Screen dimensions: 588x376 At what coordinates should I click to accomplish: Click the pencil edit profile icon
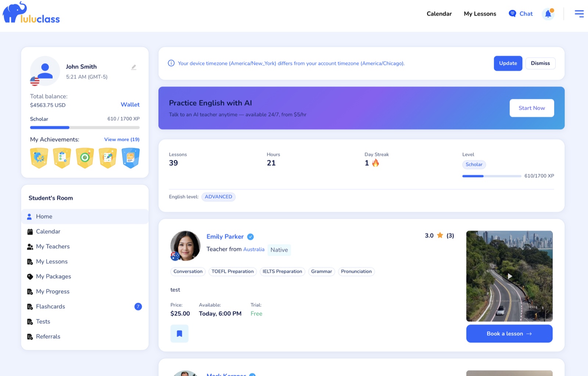[134, 67]
